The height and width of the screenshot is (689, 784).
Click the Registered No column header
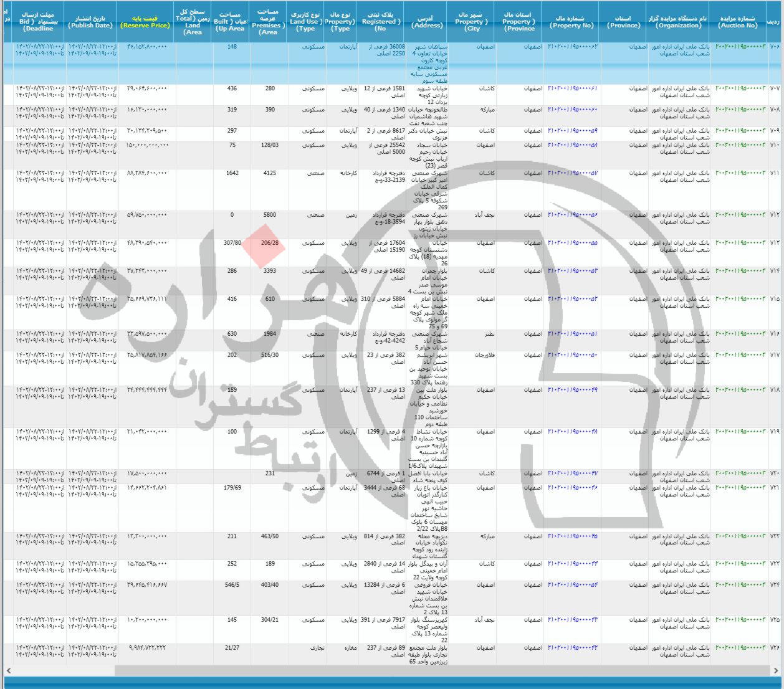381,22
